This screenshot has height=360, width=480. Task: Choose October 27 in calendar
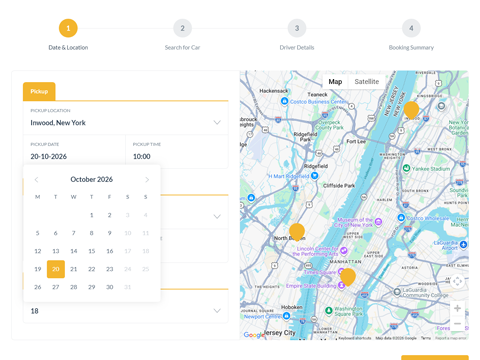click(x=56, y=287)
